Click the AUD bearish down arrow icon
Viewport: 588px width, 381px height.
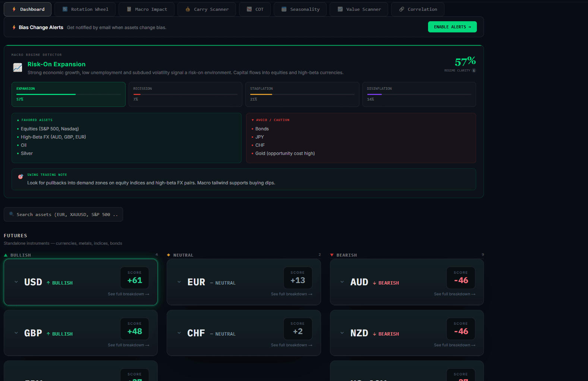374,283
